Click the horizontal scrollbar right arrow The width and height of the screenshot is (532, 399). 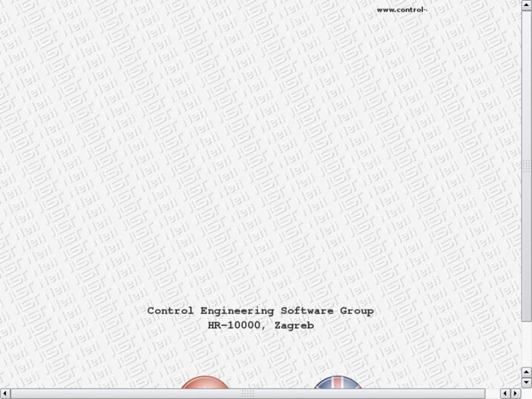(516, 394)
